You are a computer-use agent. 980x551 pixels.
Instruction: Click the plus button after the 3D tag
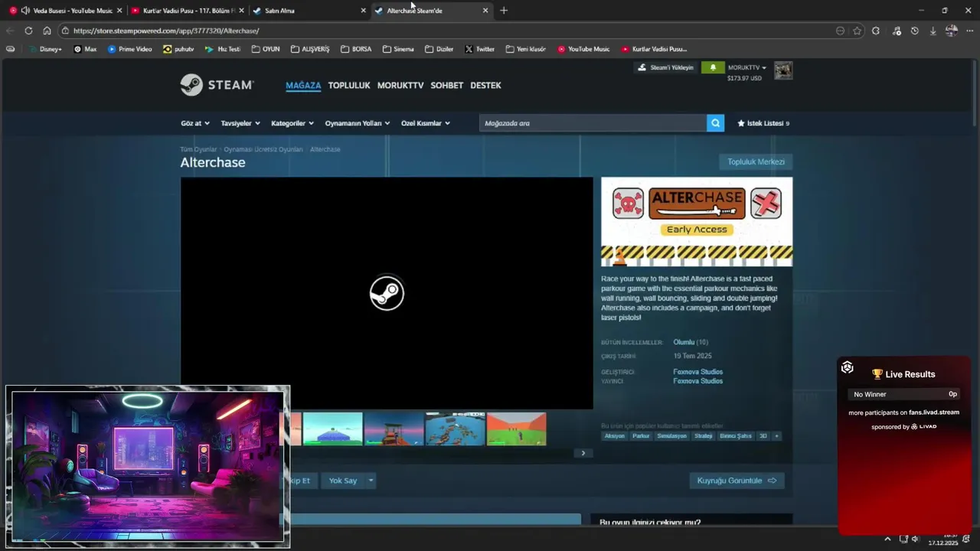(776, 436)
